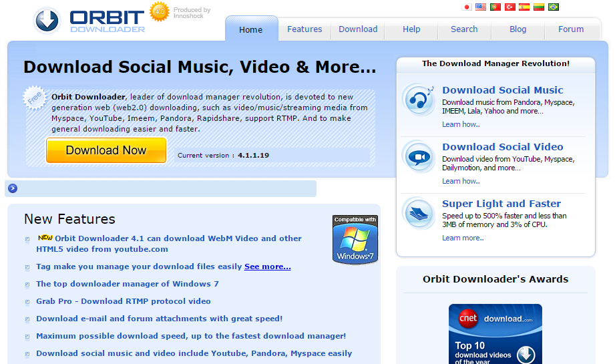Click the orange 4.0 version badge

pyautogui.click(x=159, y=11)
